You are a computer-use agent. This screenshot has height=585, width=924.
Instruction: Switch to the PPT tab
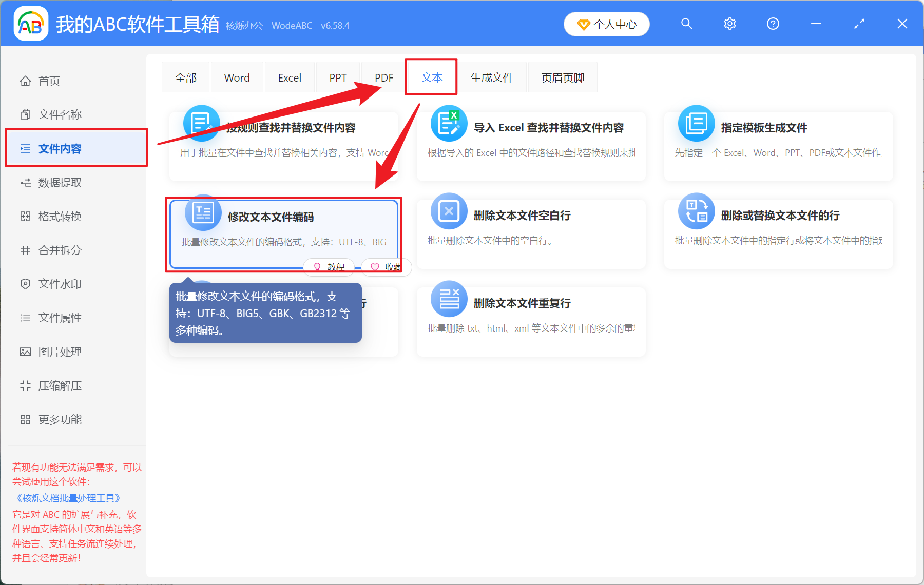338,77
